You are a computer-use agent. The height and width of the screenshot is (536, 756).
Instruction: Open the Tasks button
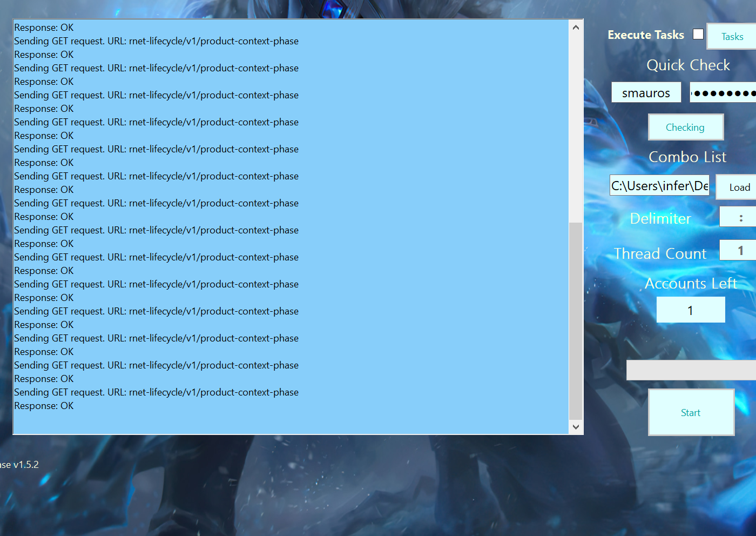732,36
